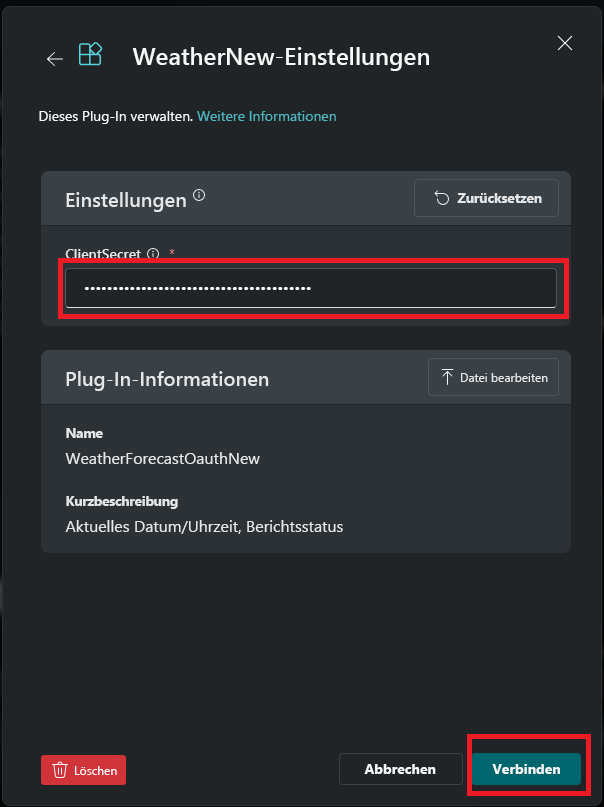Click the back arrow icon

pos(55,58)
